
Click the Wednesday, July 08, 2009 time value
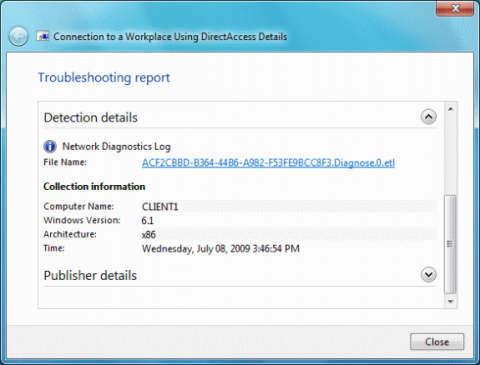[221, 249]
